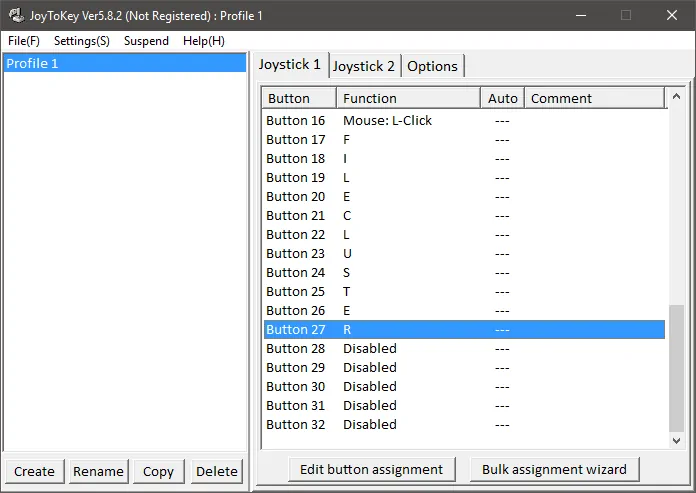Select the Button 23 row
The width and height of the screenshot is (696, 493).
click(x=464, y=253)
